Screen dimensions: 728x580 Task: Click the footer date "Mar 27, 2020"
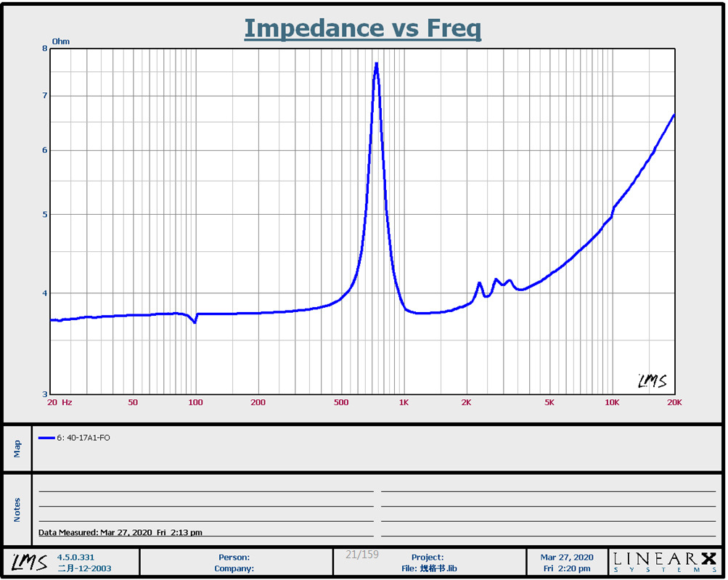[x=566, y=557]
